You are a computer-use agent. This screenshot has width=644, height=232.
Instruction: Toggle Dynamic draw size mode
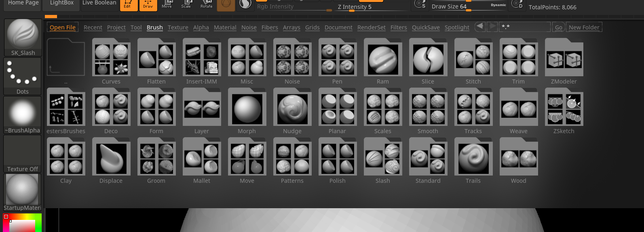(x=498, y=5)
